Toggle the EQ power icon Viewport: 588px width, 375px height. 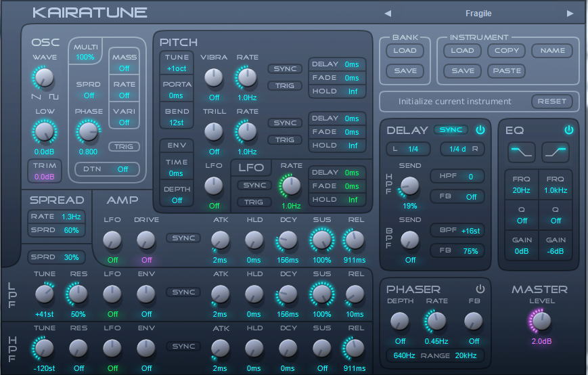(x=569, y=130)
